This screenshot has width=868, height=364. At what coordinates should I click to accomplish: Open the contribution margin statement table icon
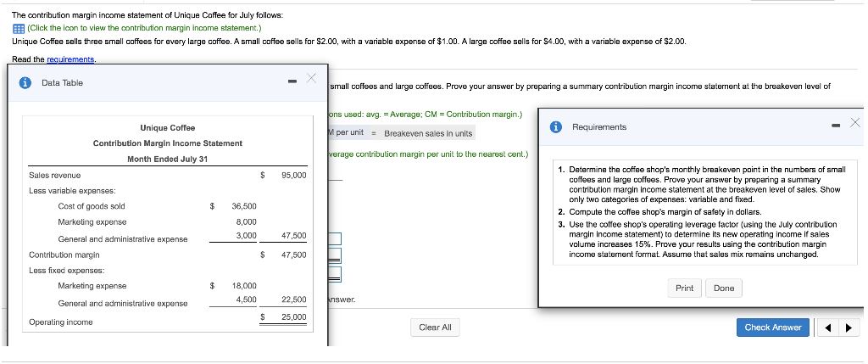tap(18, 28)
